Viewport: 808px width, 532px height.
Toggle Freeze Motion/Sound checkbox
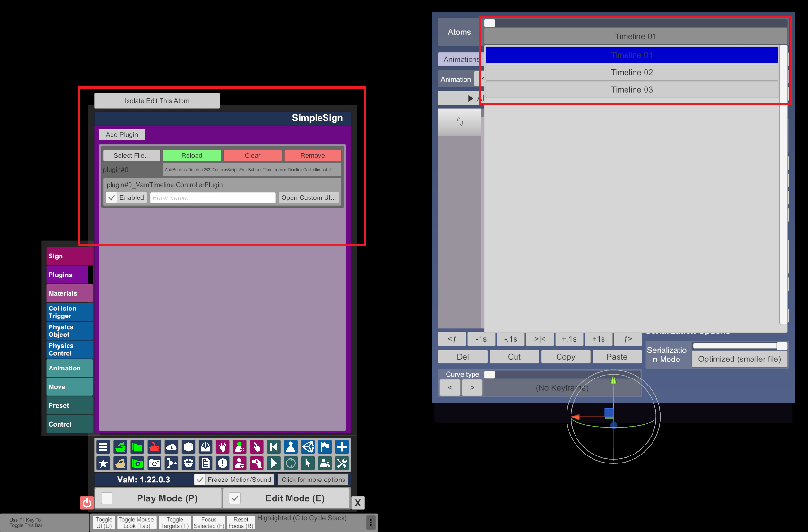200,480
